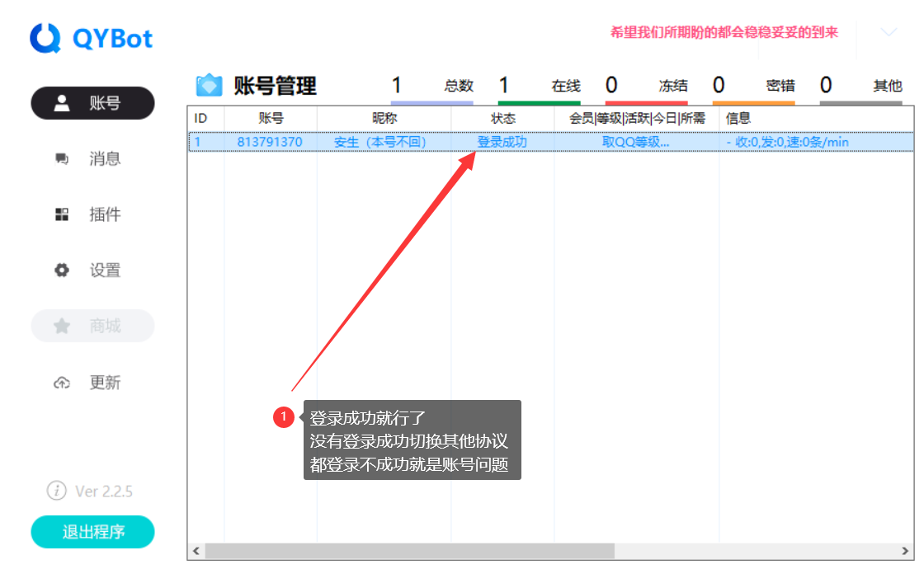This screenshot has width=924, height=569.
Task: Open the 账号 account tab
Action: 92,103
